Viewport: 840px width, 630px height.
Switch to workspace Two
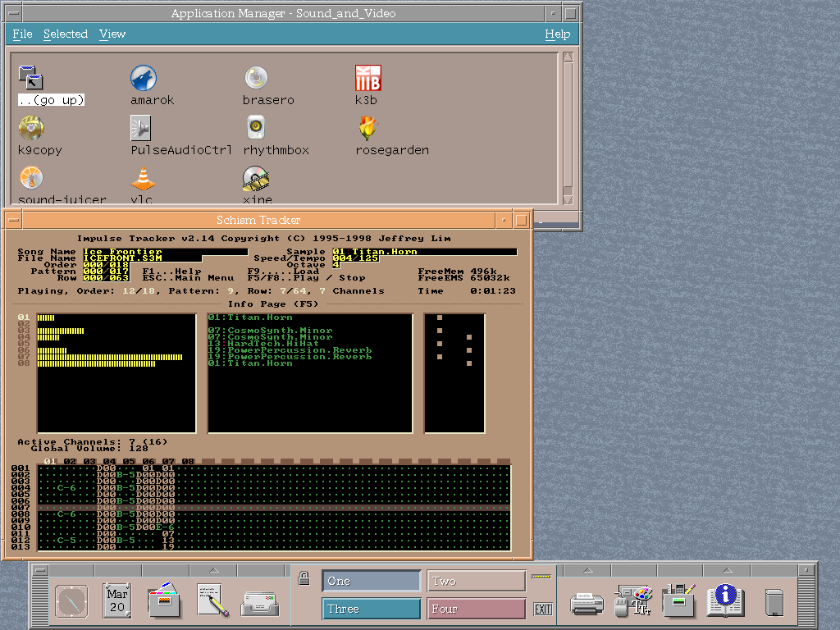tap(476, 581)
